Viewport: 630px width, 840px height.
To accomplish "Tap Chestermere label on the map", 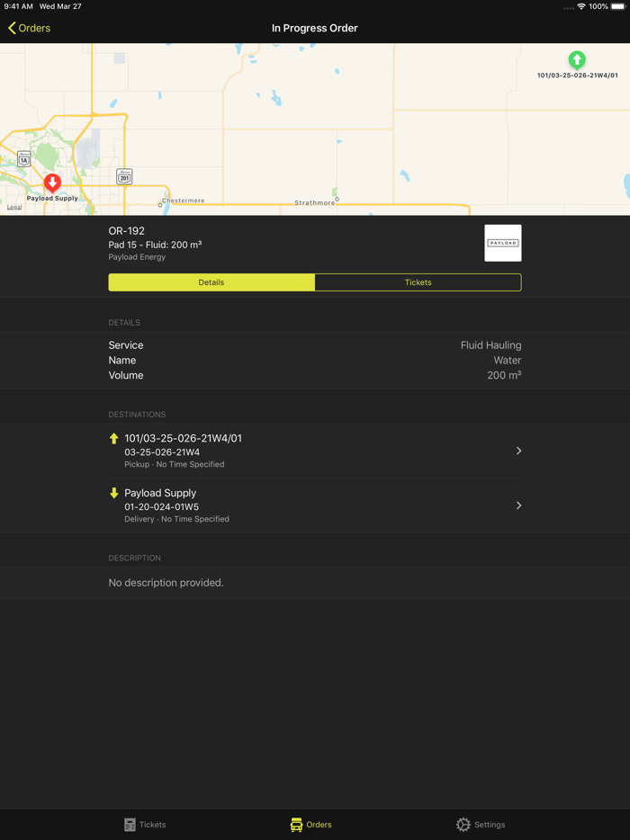I will [x=184, y=201].
